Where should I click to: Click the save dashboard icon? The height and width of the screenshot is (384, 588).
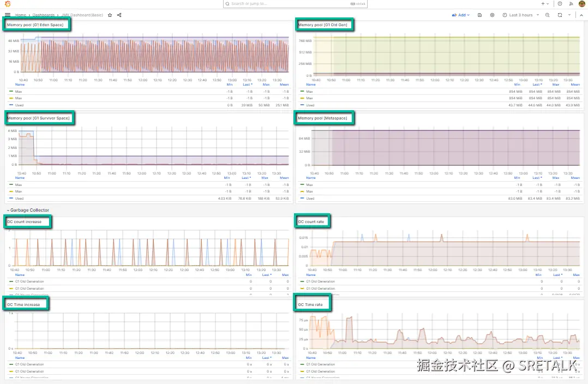click(x=479, y=15)
